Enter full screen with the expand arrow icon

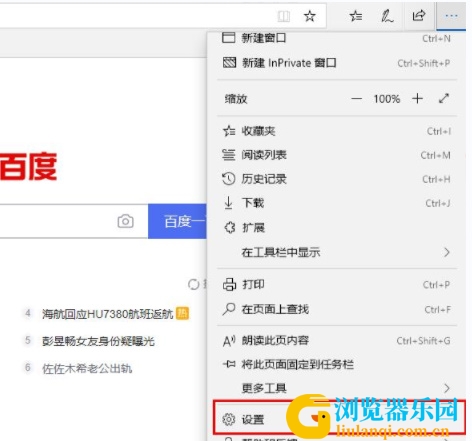coord(444,98)
